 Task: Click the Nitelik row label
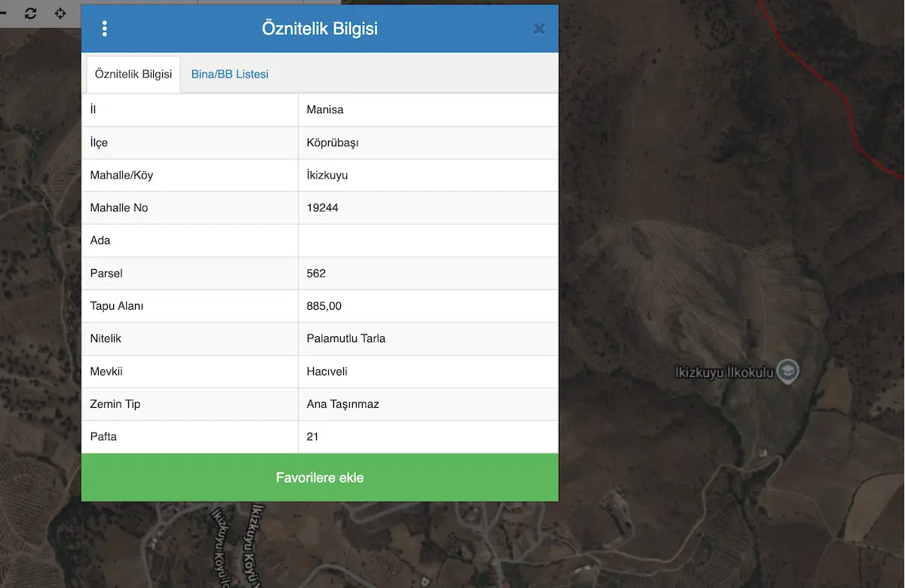(106, 338)
